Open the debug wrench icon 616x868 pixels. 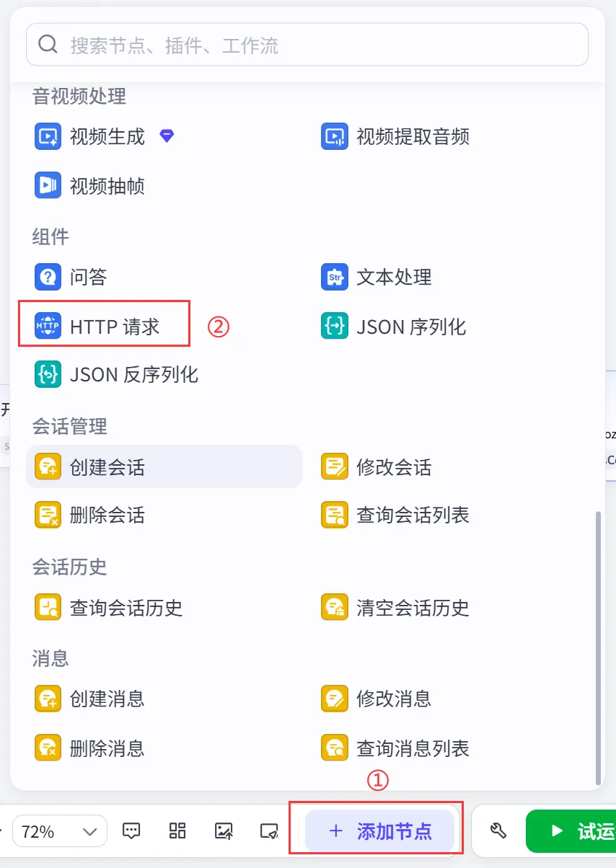(x=498, y=831)
